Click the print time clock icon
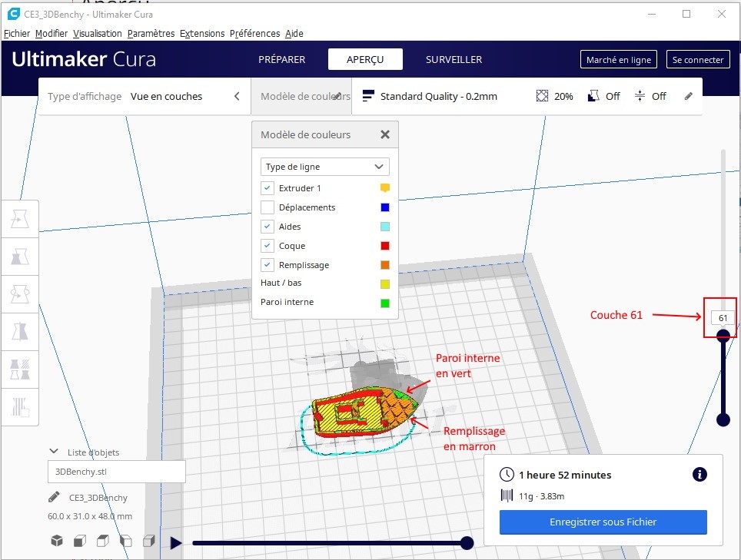Image resolution: width=741 pixels, height=560 pixels. pyautogui.click(x=507, y=475)
